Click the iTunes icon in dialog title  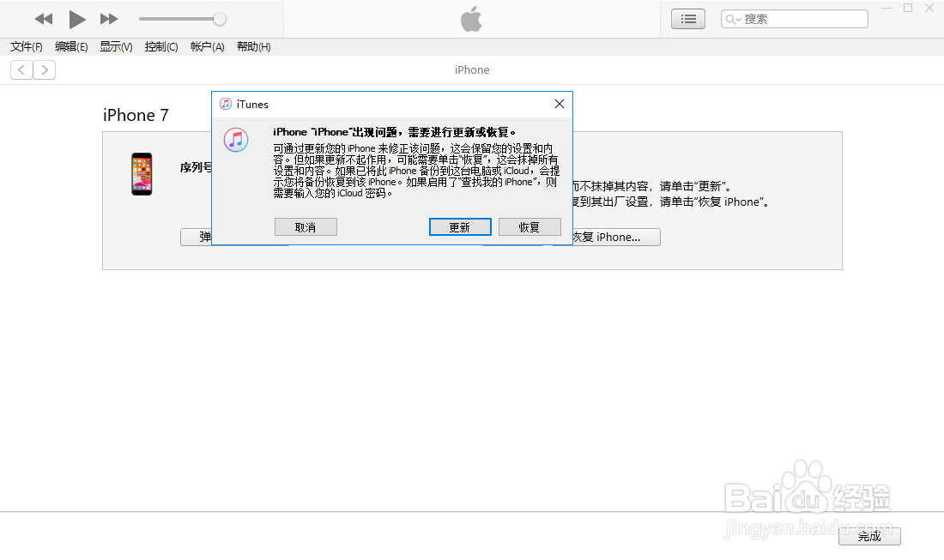(x=226, y=104)
